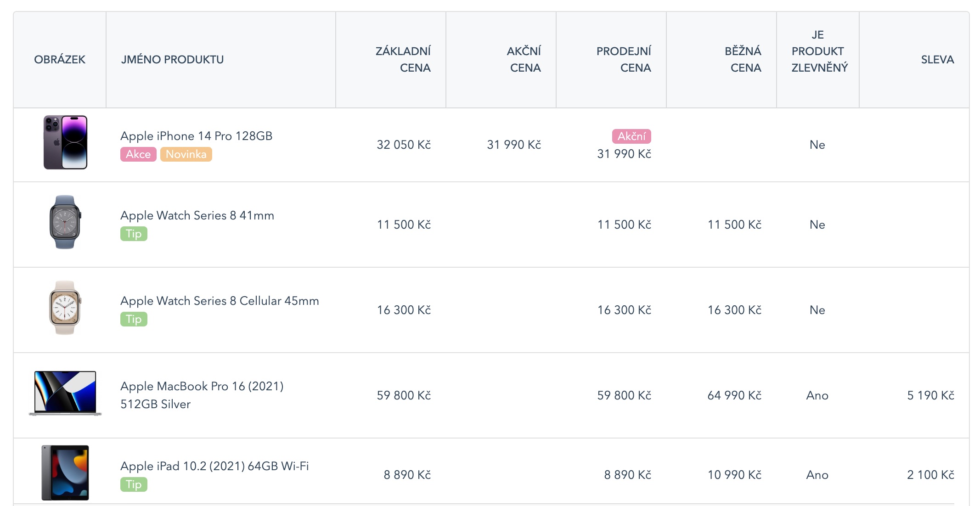The width and height of the screenshot is (980, 506).
Task: Click the Ano value in the iPad row
Action: click(x=817, y=475)
